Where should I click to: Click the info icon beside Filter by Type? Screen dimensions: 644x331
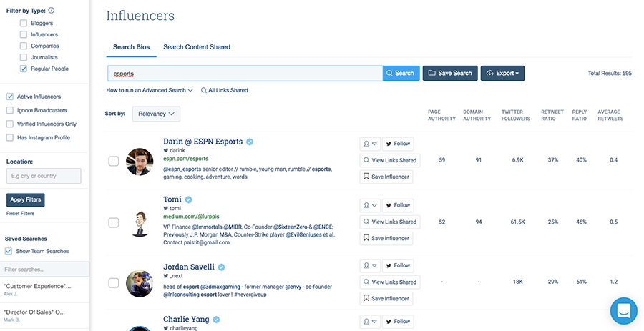pos(51,11)
